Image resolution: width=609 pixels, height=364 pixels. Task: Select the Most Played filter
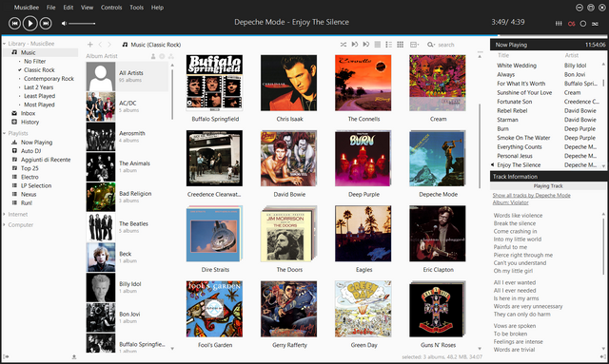pos(39,105)
